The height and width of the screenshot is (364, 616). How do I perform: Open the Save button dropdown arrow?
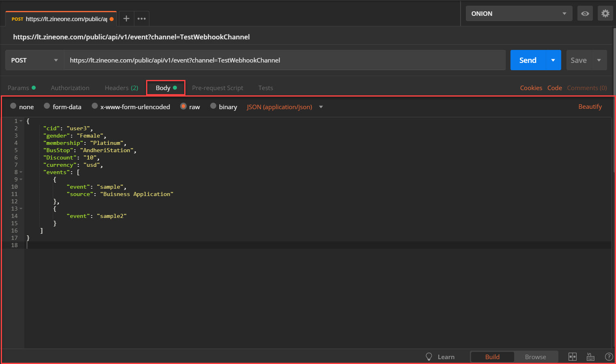click(599, 60)
